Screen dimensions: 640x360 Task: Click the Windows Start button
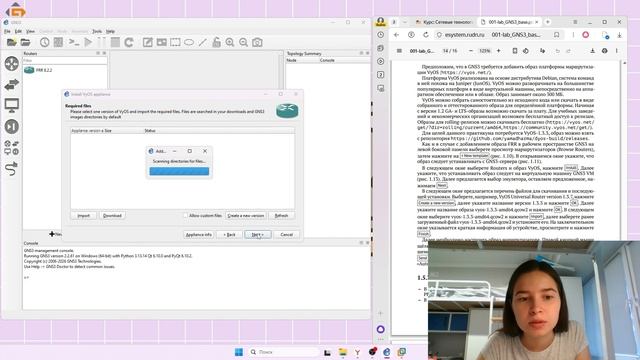[x=239, y=352]
